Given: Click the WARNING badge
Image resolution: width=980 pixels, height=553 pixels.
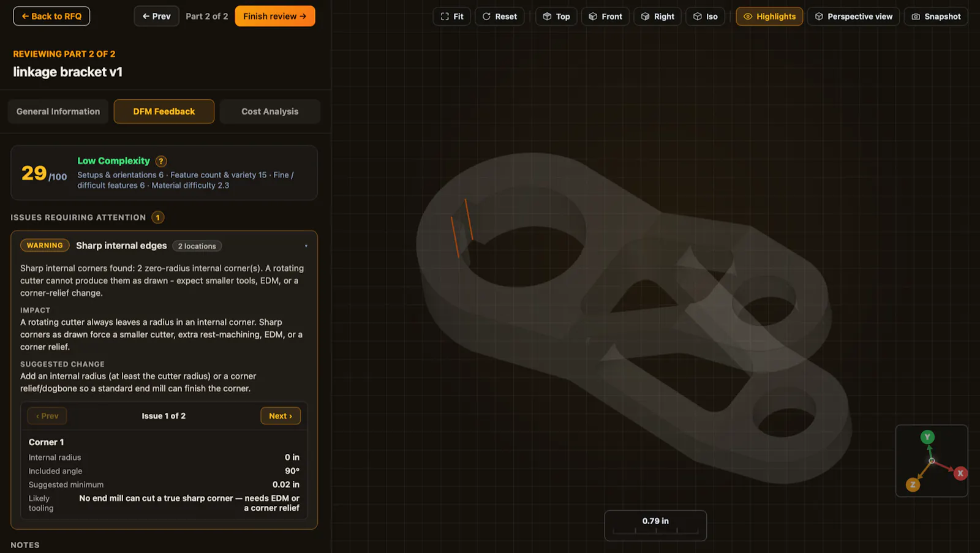Looking at the screenshot, I should [45, 246].
